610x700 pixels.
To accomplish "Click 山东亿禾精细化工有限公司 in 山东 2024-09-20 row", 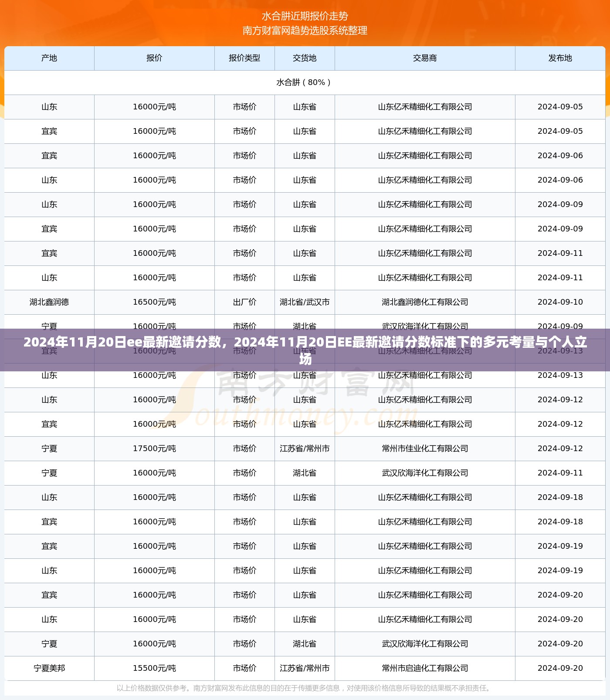I will [425, 619].
